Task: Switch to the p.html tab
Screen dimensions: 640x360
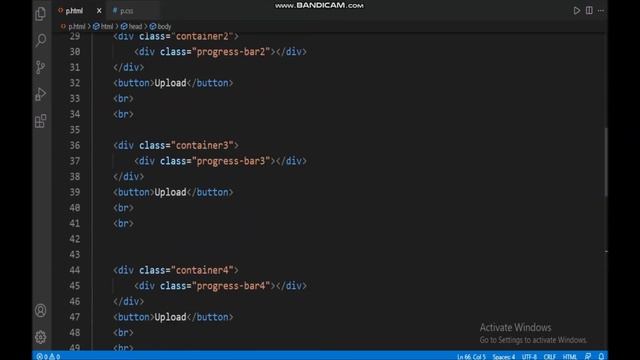Action: tap(74, 11)
